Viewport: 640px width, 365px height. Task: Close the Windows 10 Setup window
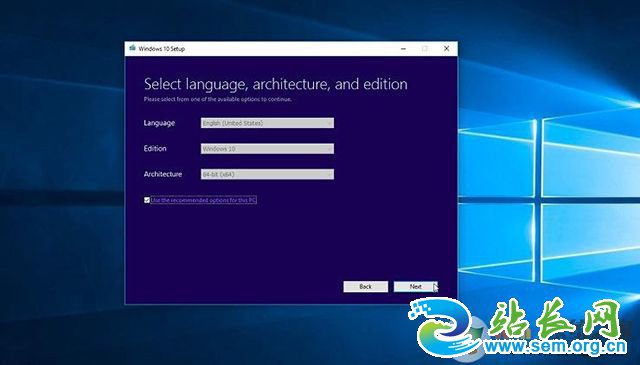tap(447, 49)
